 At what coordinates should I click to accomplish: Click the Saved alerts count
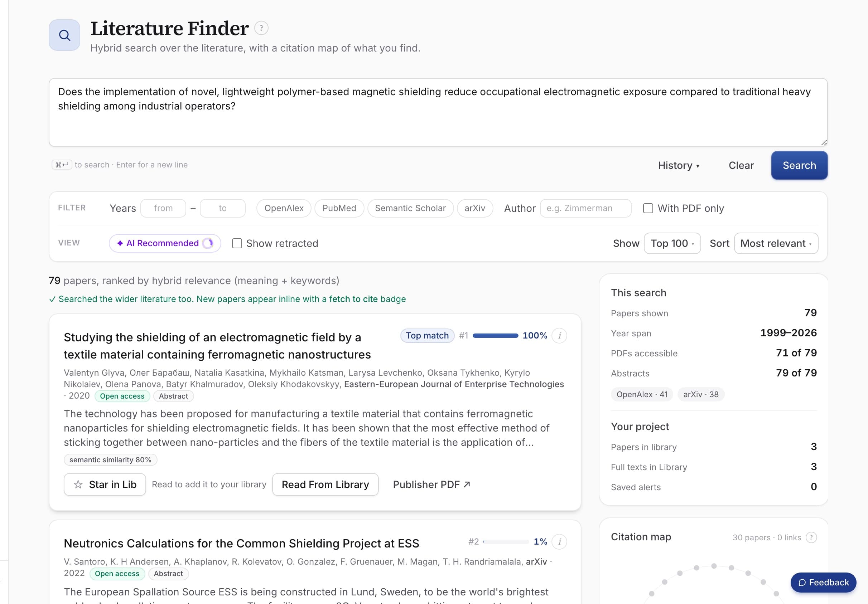tap(814, 487)
